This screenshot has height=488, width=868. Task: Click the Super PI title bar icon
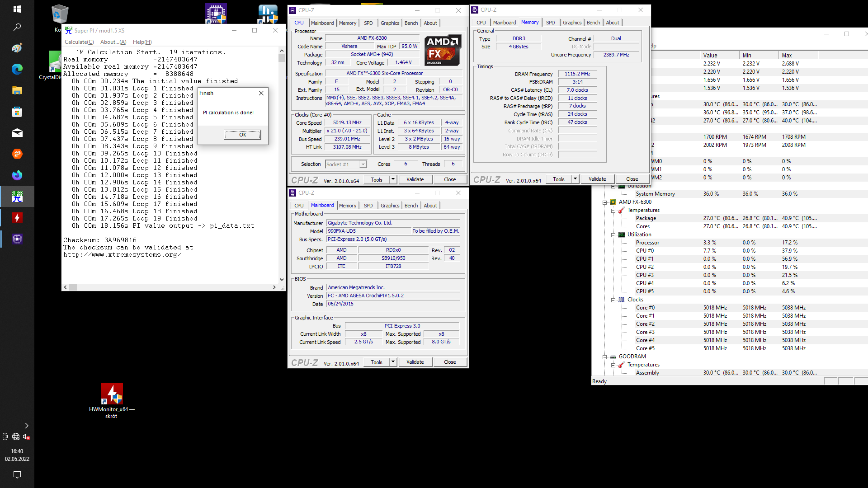pyautogui.click(x=69, y=30)
